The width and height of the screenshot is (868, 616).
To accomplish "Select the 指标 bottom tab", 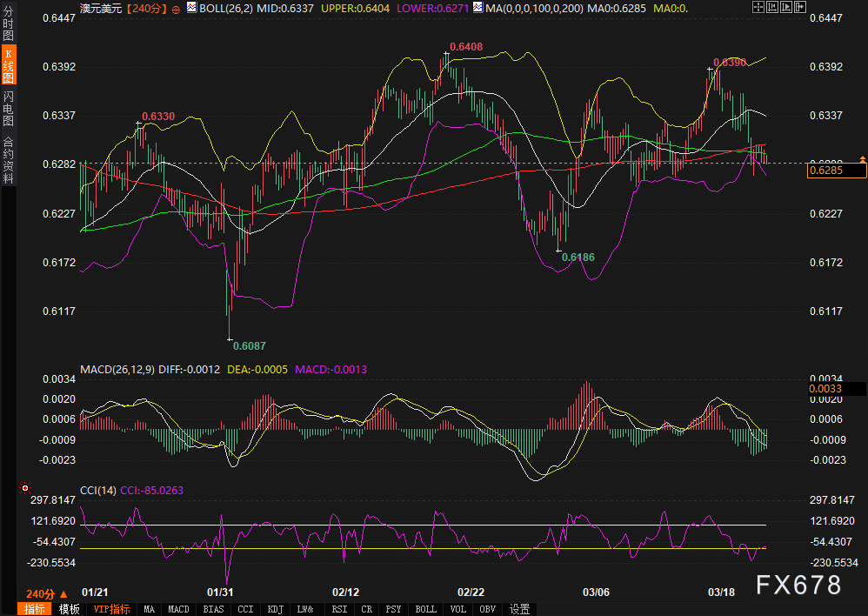I will (34, 609).
